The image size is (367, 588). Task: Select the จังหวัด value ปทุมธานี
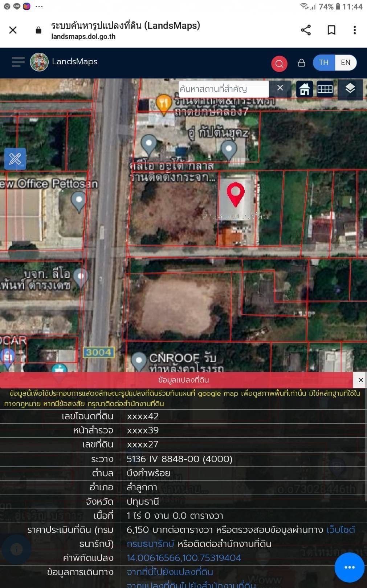click(x=143, y=502)
